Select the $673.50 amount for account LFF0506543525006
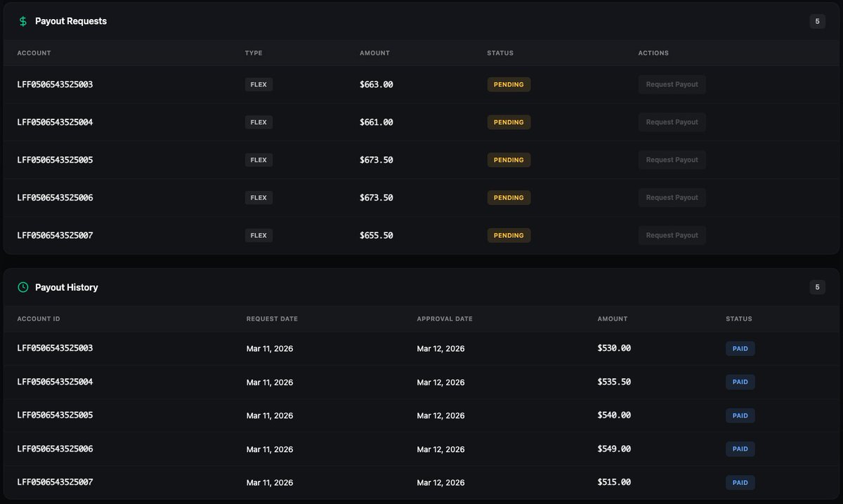Screen dimensions: 843x504 pos(377,198)
